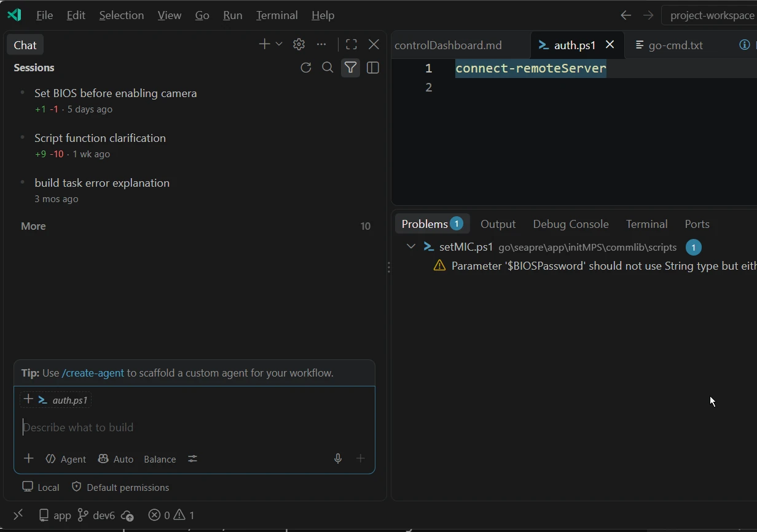Open the Run menu

[233, 15]
